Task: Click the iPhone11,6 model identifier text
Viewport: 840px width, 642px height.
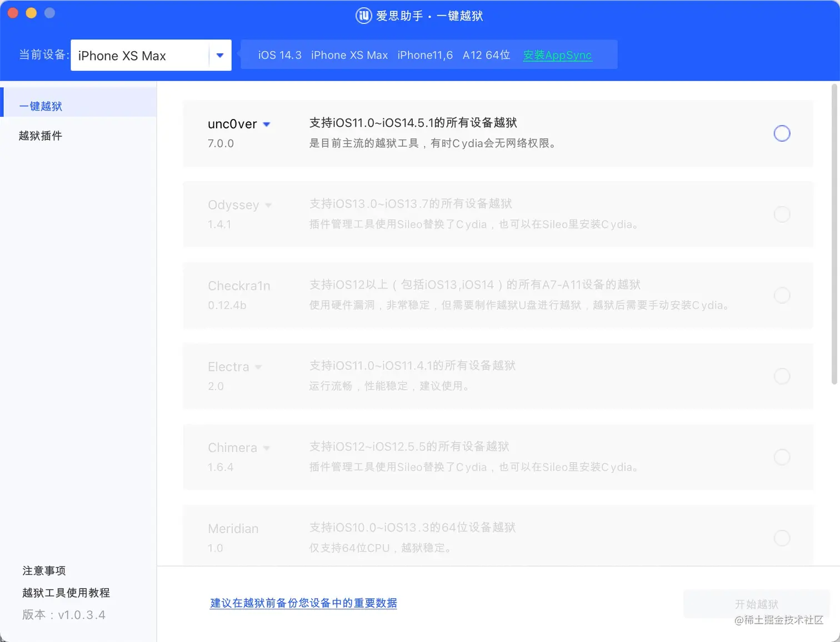Action: click(x=425, y=55)
